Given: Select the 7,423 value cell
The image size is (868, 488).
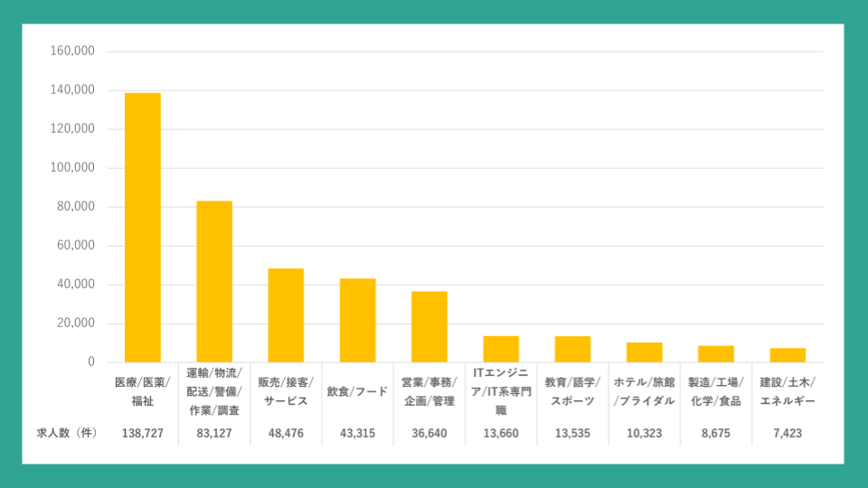Looking at the screenshot, I should coord(788,434).
